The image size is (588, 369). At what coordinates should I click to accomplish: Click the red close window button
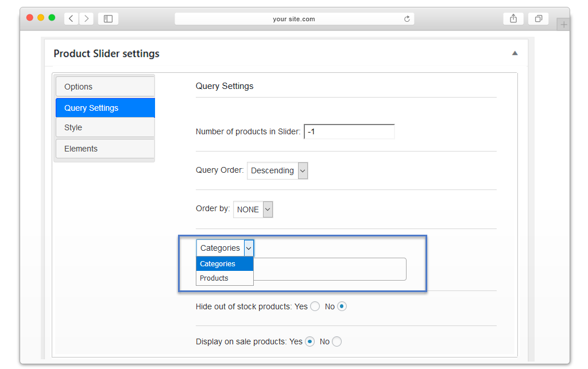[x=30, y=18]
